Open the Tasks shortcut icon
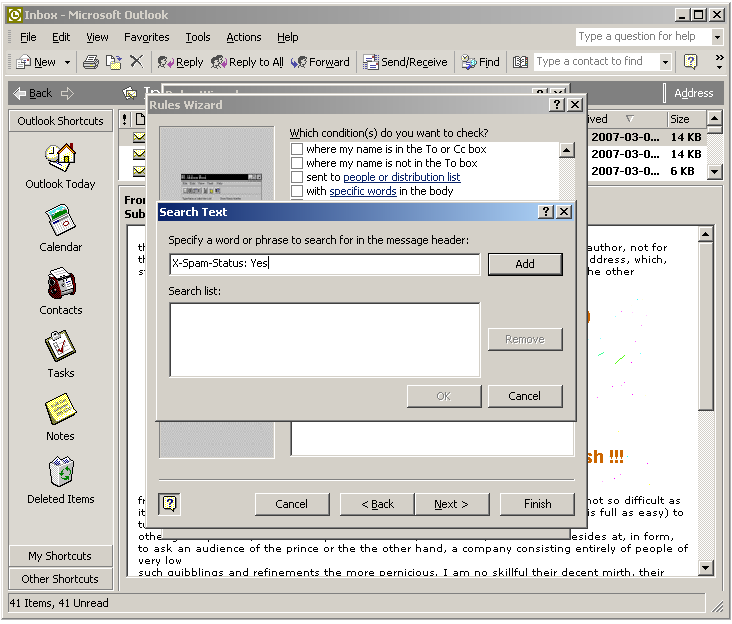 (61, 346)
